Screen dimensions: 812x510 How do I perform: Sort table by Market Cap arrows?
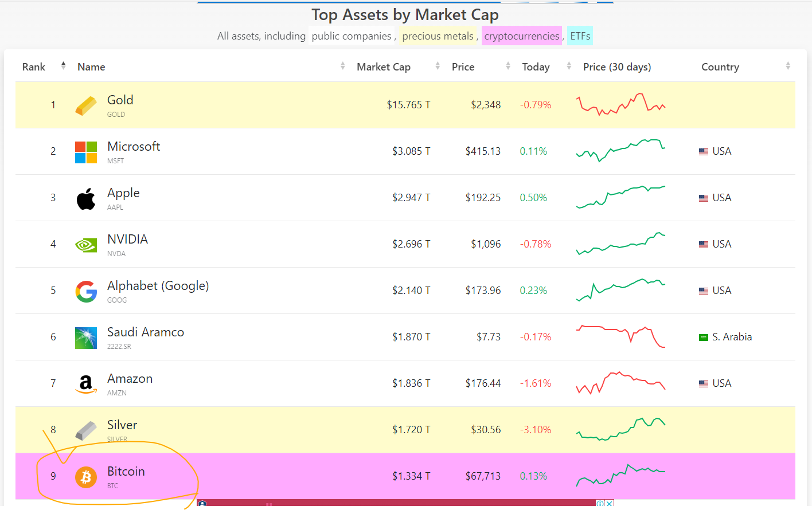click(x=438, y=66)
